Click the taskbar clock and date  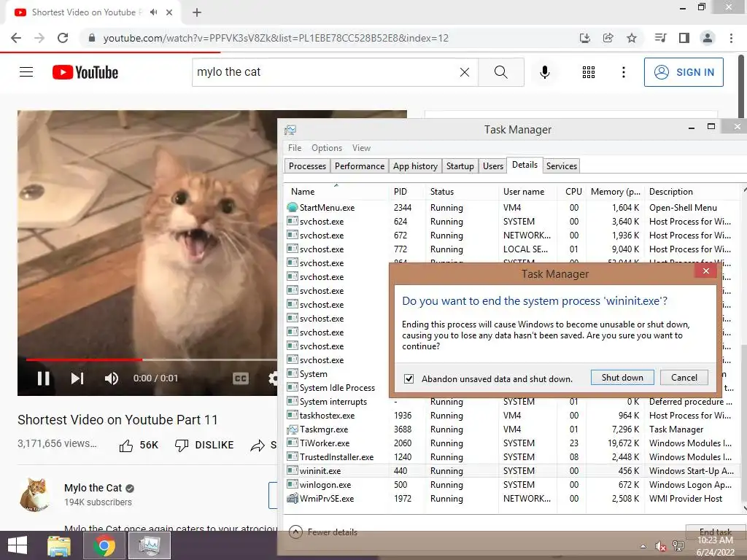pos(715,546)
